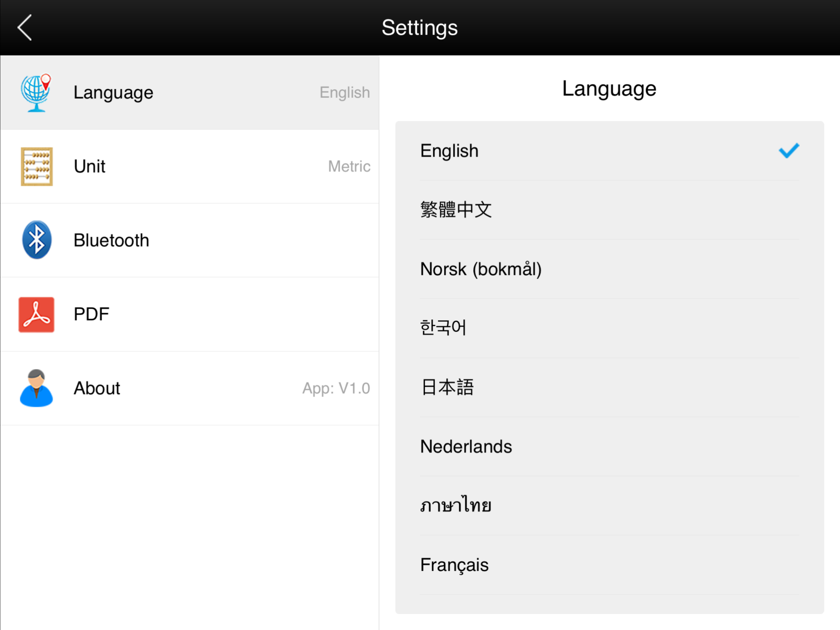The width and height of the screenshot is (840, 630).
Task: Select English in the language list
Action: tap(609, 151)
